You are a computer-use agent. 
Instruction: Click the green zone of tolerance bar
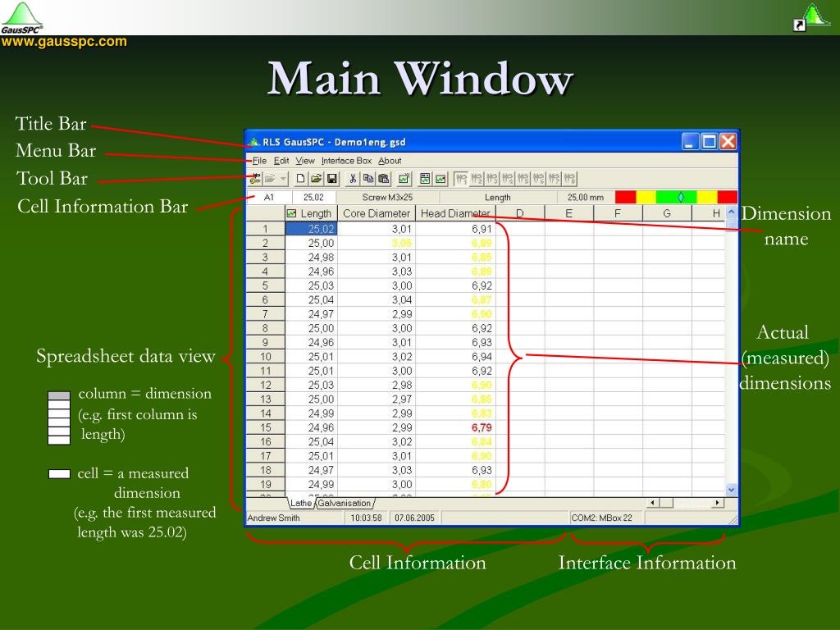coord(676,197)
